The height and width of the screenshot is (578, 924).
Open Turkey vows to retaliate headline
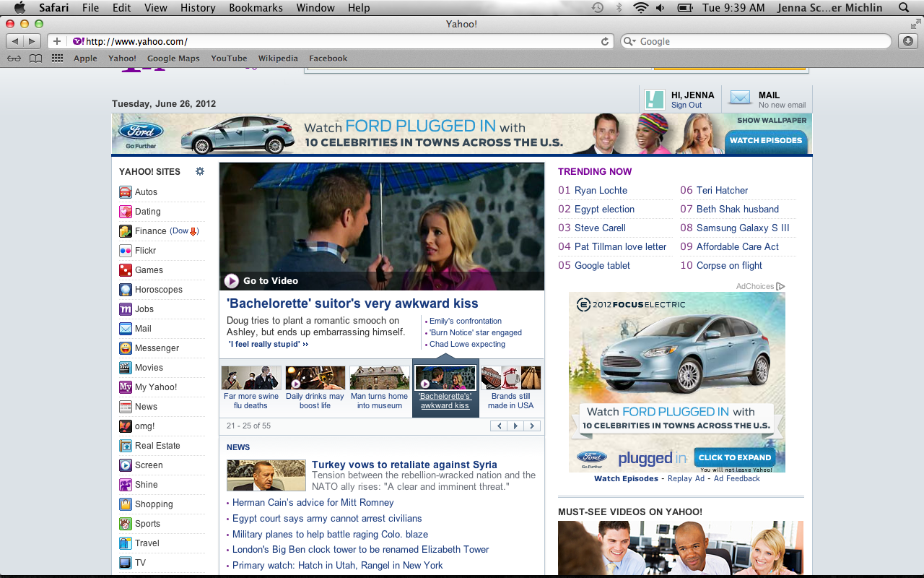tap(404, 465)
